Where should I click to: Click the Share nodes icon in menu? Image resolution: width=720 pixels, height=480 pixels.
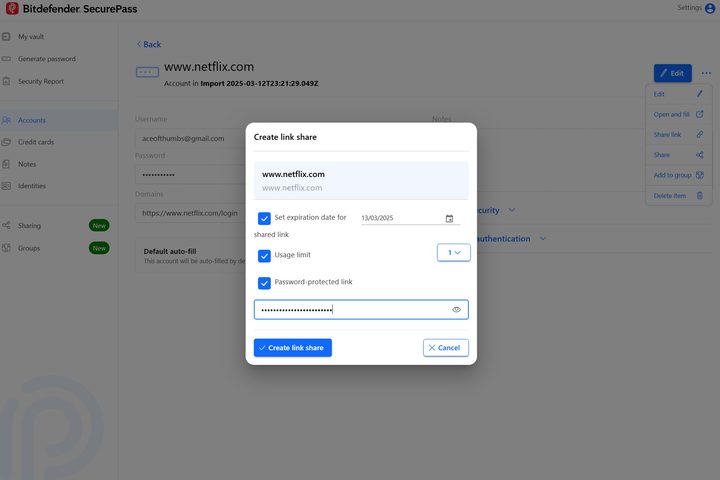(700, 155)
